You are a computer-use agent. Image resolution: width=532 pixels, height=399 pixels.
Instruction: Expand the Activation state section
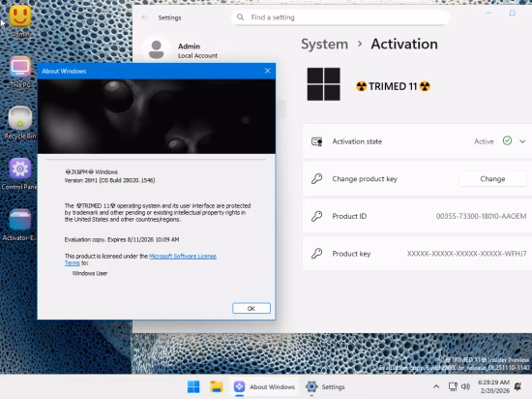522,141
